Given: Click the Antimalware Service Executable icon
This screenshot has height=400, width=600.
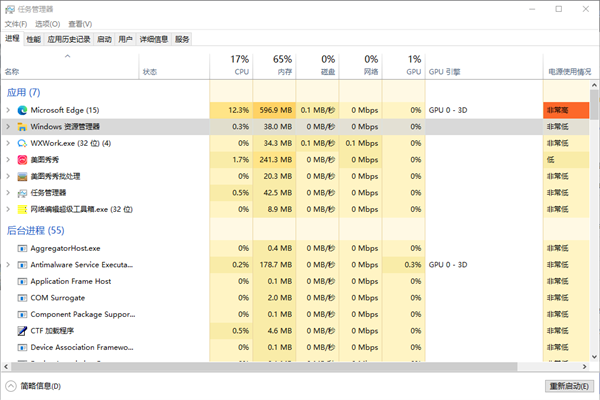Looking at the screenshot, I should tap(21, 264).
